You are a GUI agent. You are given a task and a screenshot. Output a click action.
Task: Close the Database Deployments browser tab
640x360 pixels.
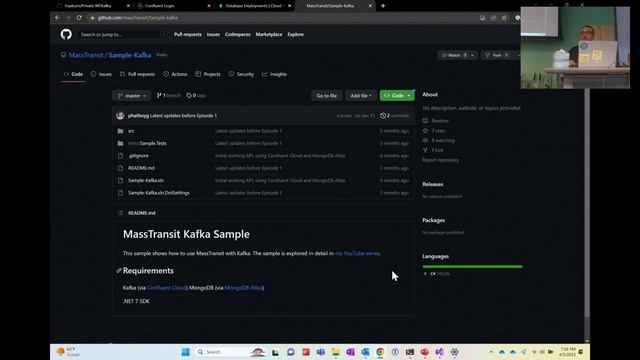coord(290,6)
